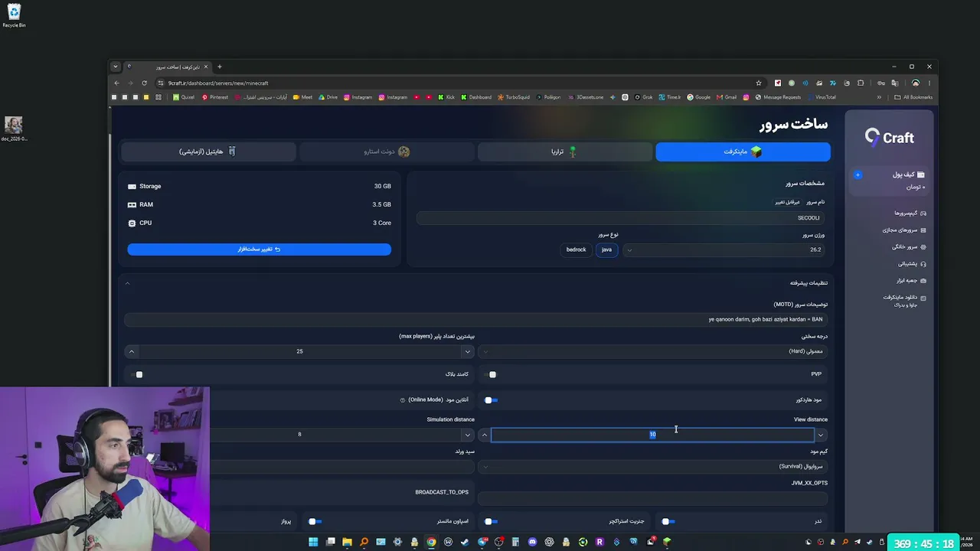This screenshot has width=980, height=551.
Task: Open سرور خانگی in the sidebar
Action: [909, 247]
